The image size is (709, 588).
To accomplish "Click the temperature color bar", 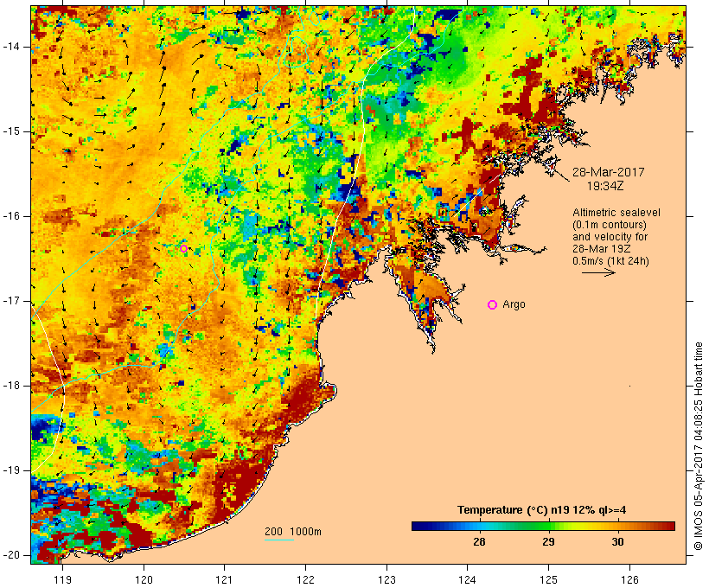I will click(x=543, y=526).
